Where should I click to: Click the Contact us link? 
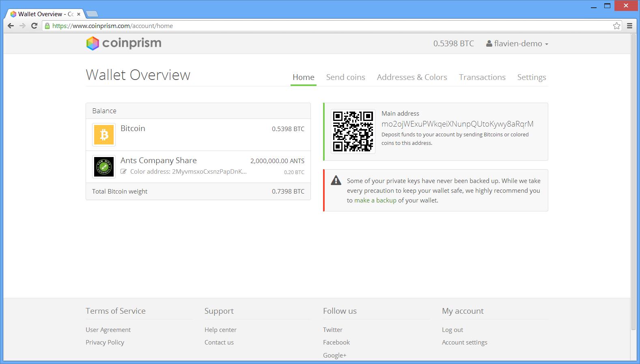[x=219, y=342]
